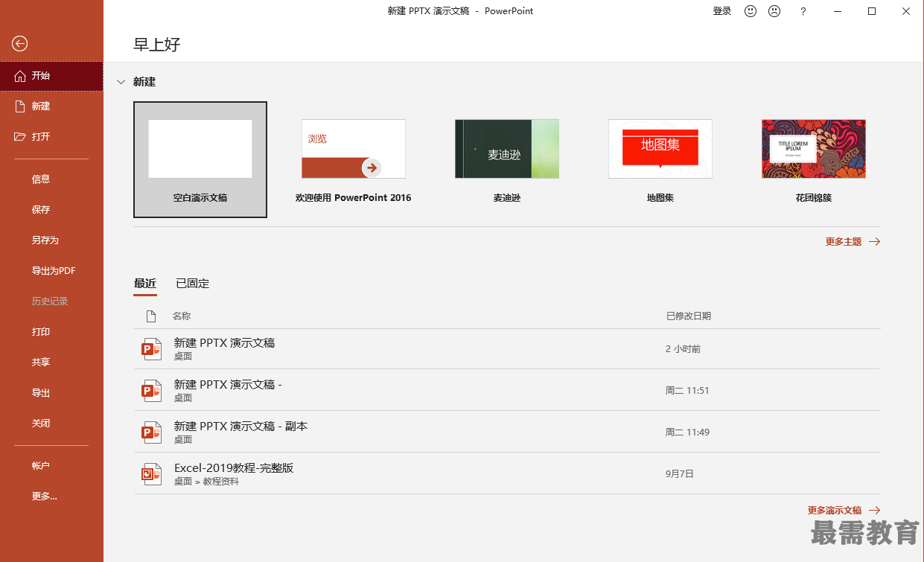
Task: Select 新建 in the sidebar
Action: (51, 106)
